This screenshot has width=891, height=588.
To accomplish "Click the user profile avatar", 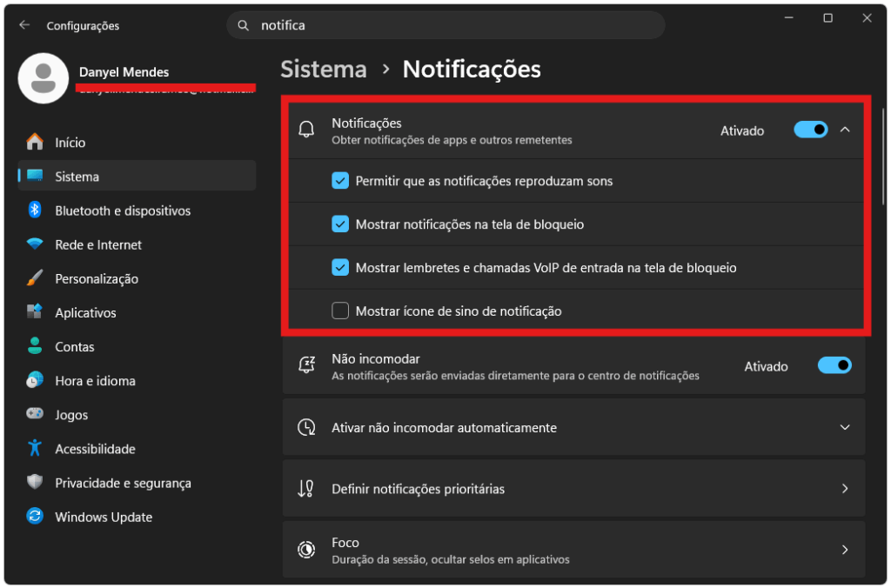I will (44, 78).
